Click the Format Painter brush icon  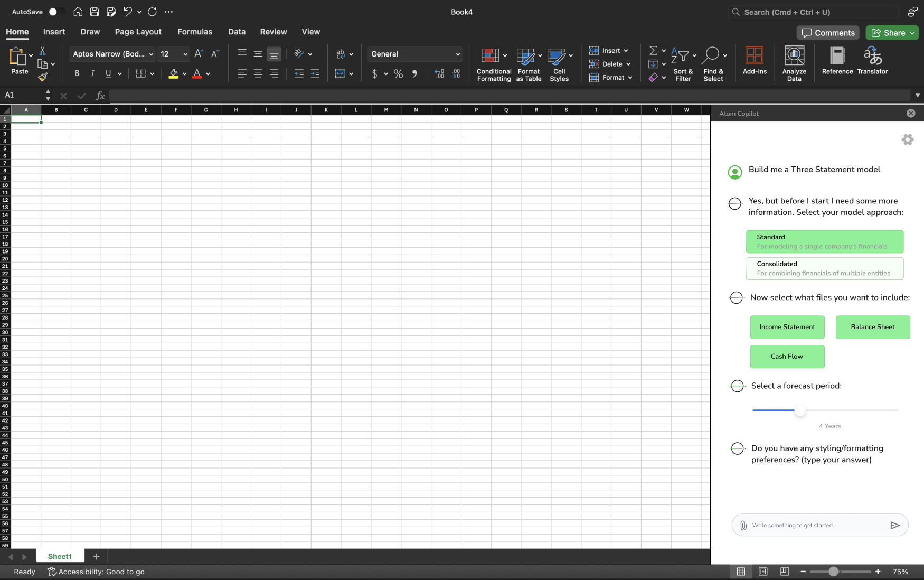(43, 77)
